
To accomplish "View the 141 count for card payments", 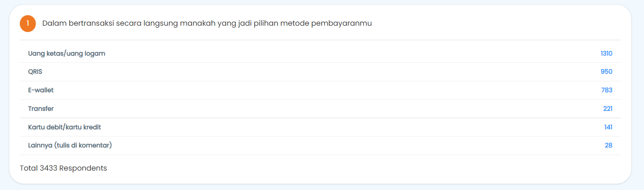I will point(608,127).
